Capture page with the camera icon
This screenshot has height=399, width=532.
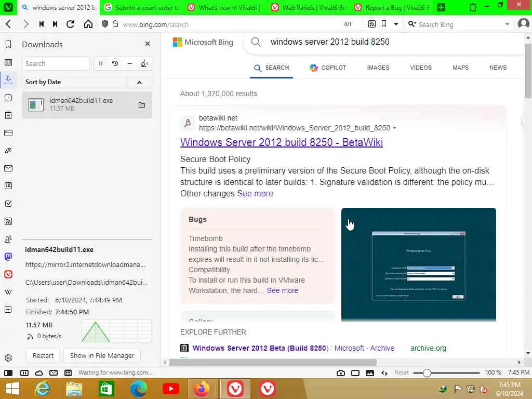[341, 373]
